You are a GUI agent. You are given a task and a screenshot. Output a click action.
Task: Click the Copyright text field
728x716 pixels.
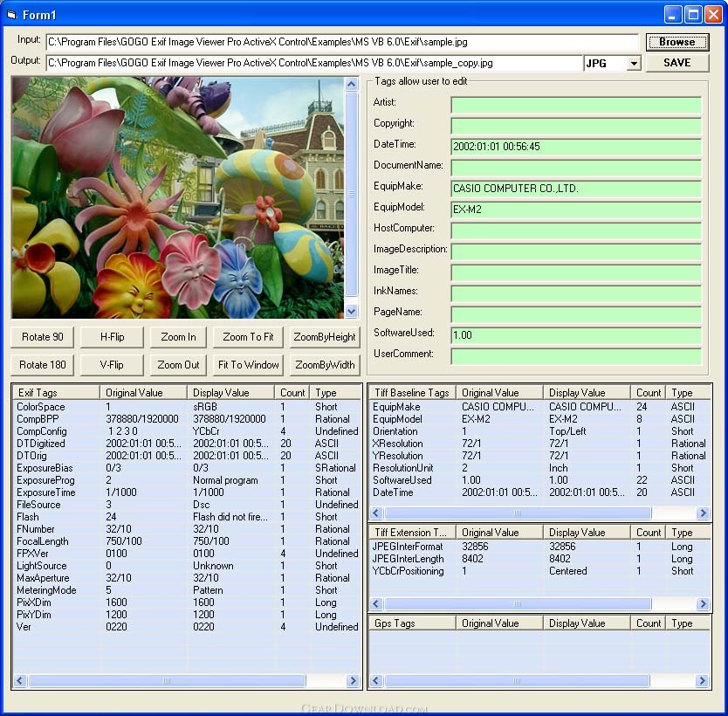point(576,126)
